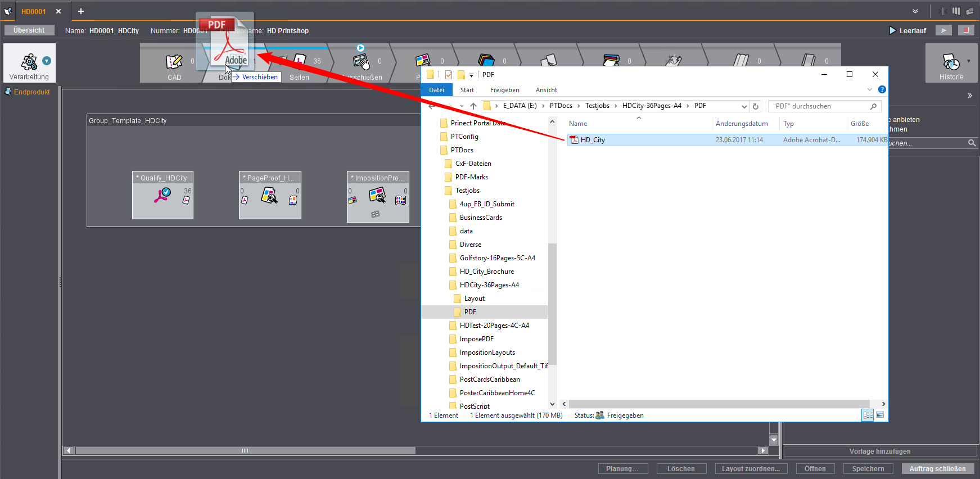Add a new tab with plus

pyautogui.click(x=81, y=11)
